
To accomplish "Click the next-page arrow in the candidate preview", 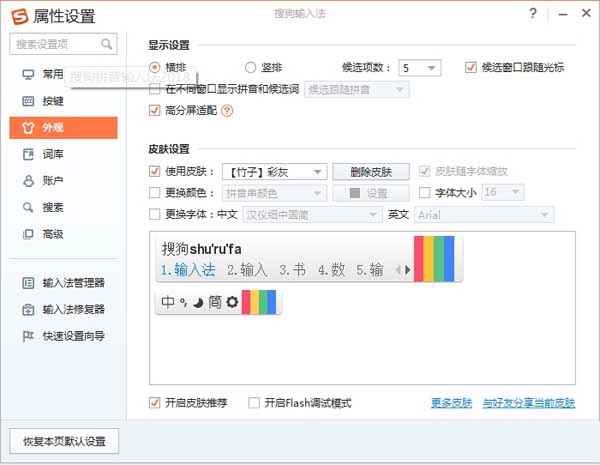I will pyautogui.click(x=408, y=270).
